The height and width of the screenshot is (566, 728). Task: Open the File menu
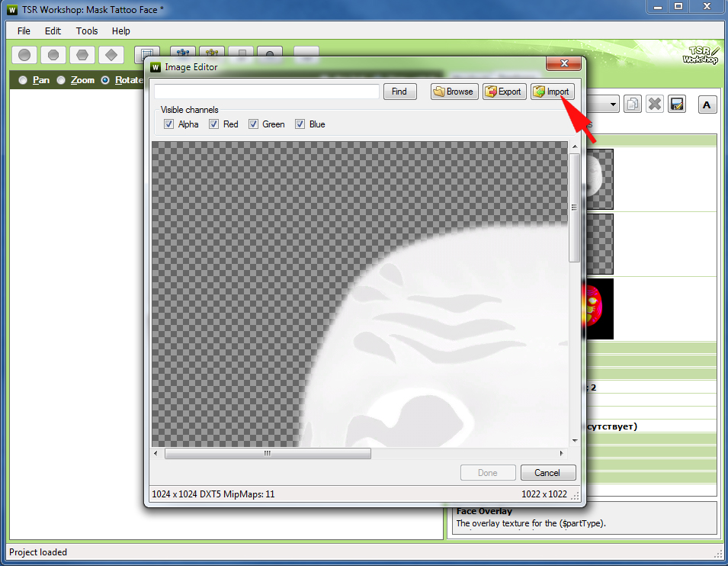click(24, 31)
